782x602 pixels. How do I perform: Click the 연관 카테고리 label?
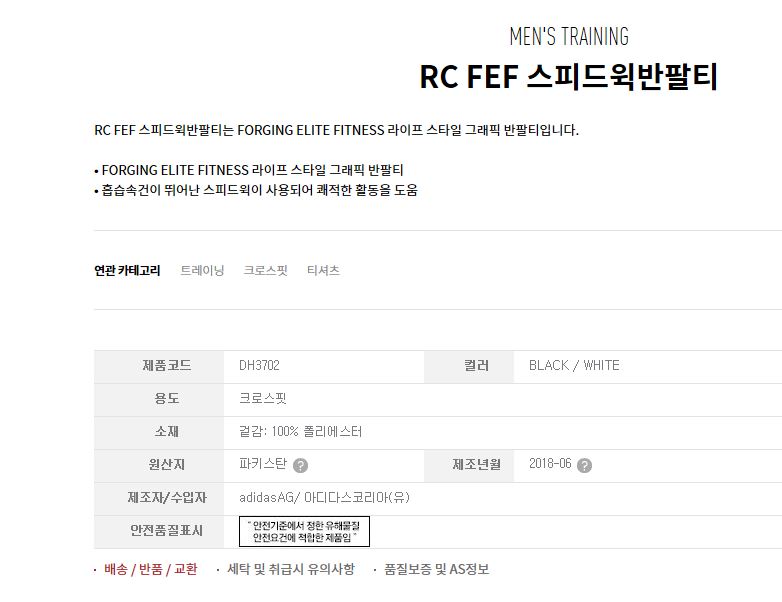tap(127, 270)
